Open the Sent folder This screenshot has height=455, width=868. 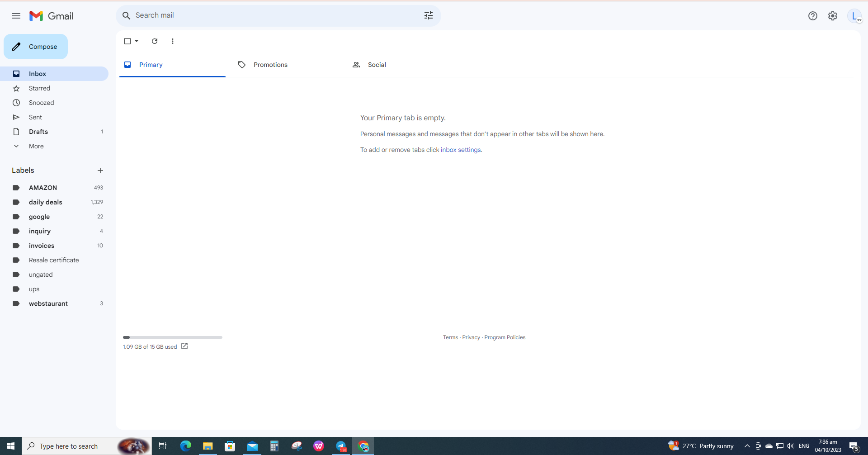54,117
